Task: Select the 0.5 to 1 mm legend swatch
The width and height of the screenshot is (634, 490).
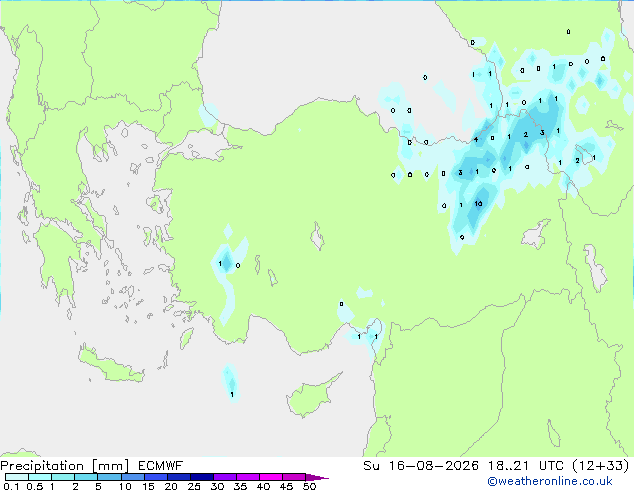Action: (40, 477)
